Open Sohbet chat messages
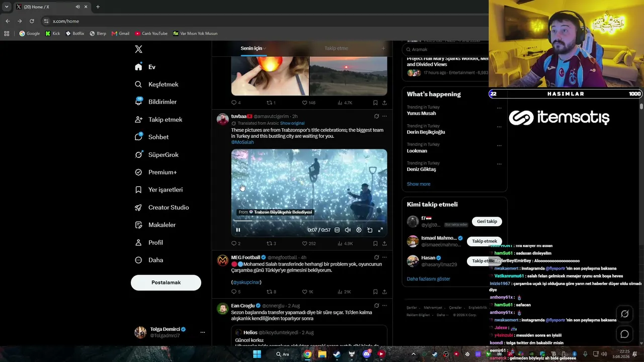Screen dimensions: 644x362 pos(151,137)
